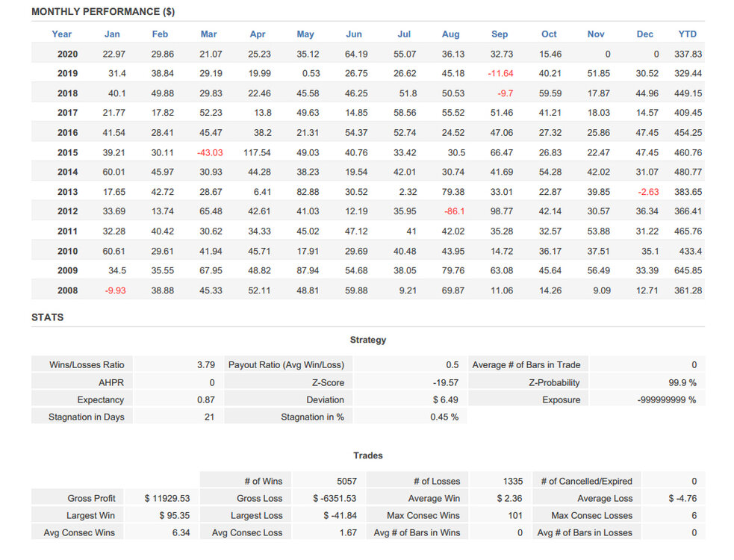
Task: Click the negative value -43.03
Action: [210, 152]
